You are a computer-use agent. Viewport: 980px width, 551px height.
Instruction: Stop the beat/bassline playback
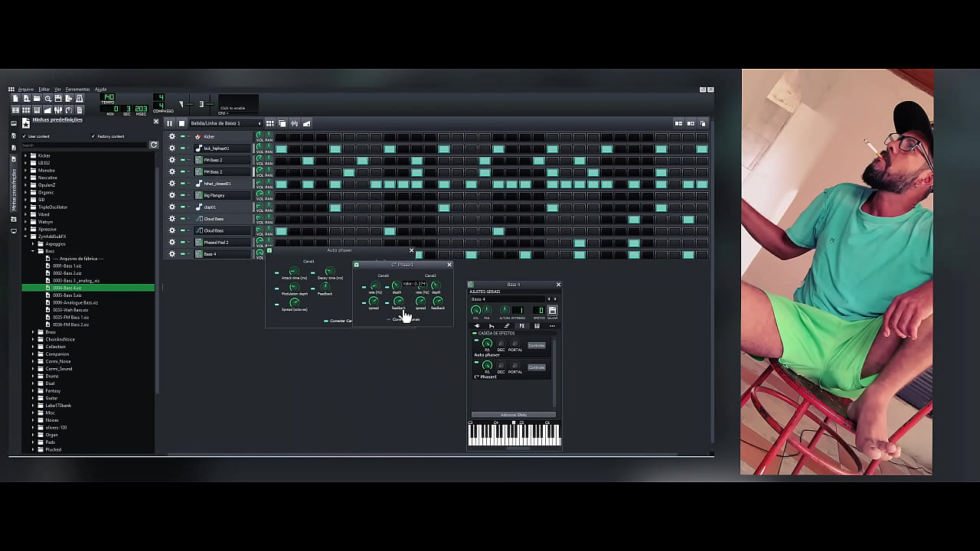(x=181, y=123)
